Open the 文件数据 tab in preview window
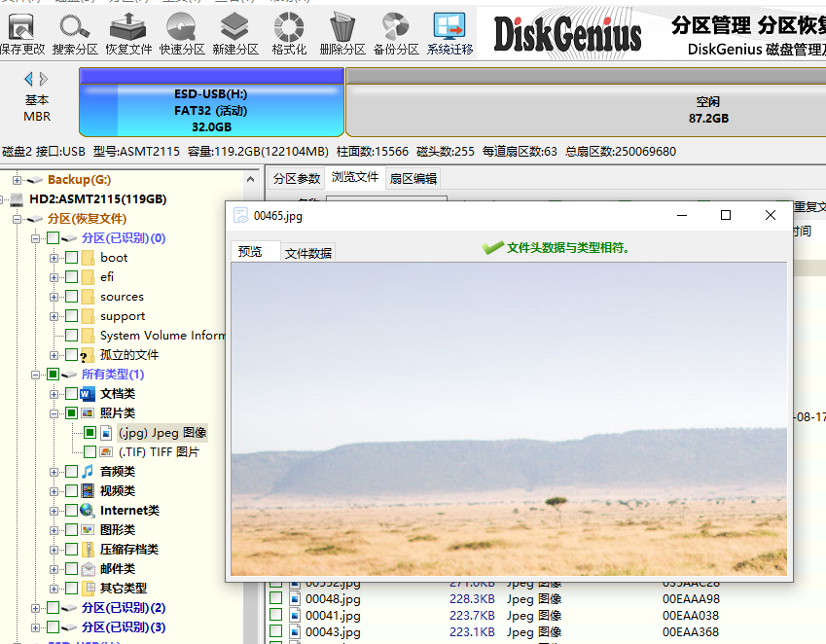The height and width of the screenshot is (644, 826). click(x=308, y=253)
